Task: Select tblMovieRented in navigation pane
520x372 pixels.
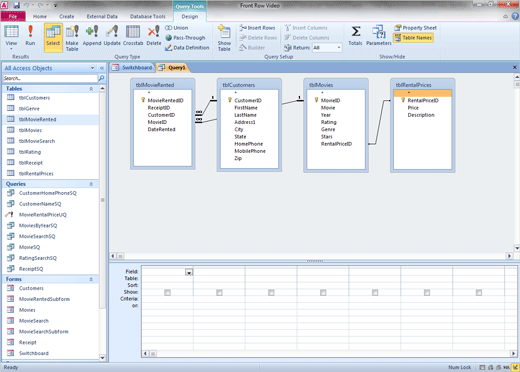Action: point(50,119)
